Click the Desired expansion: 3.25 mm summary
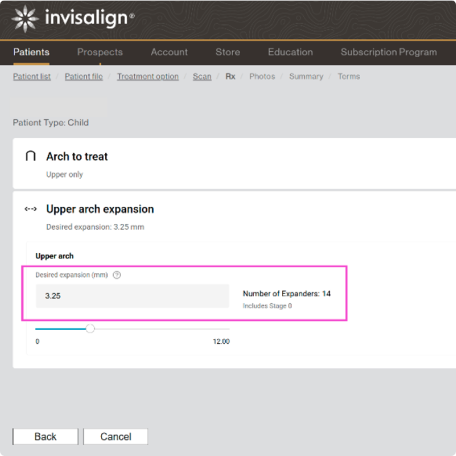Screen dimensions: 456x456 [95, 227]
